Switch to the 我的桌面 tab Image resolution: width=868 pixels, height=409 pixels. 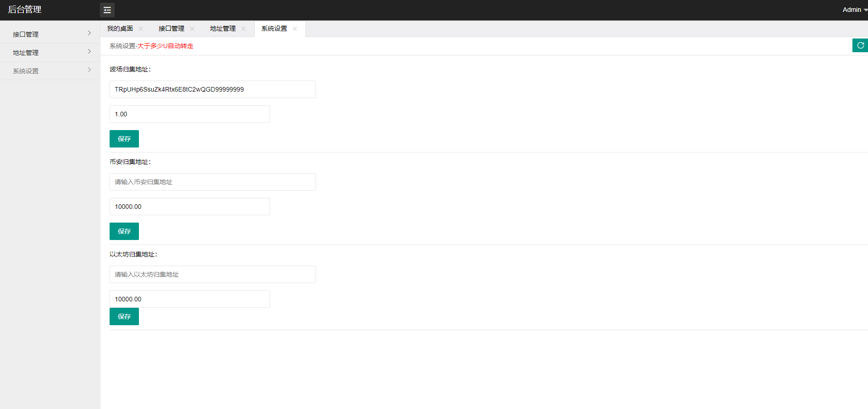click(x=120, y=29)
